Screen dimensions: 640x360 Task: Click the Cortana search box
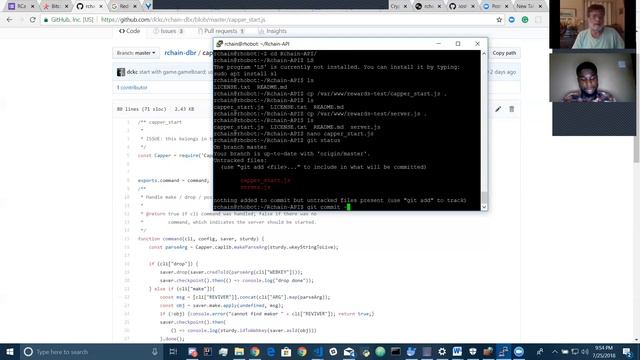91,351
